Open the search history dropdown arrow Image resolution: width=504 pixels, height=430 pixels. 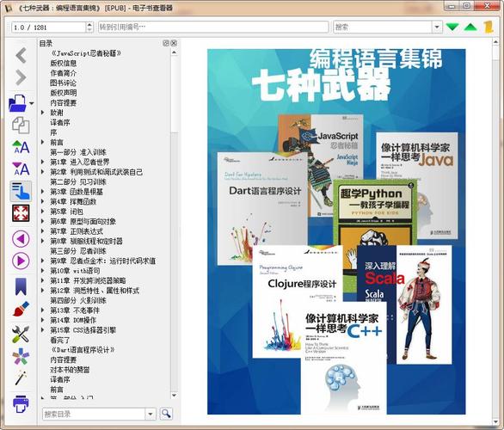pos(437,27)
